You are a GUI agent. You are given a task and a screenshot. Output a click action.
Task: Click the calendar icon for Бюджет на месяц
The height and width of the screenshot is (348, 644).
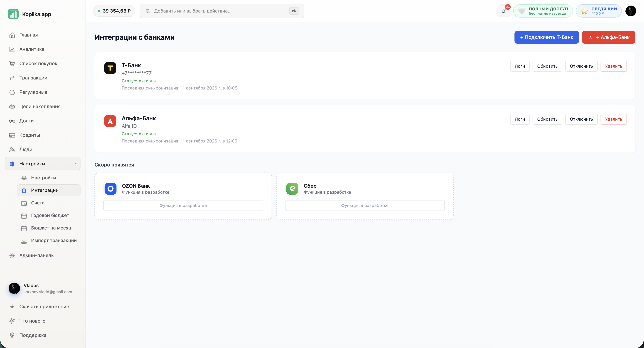(x=24, y=228)
